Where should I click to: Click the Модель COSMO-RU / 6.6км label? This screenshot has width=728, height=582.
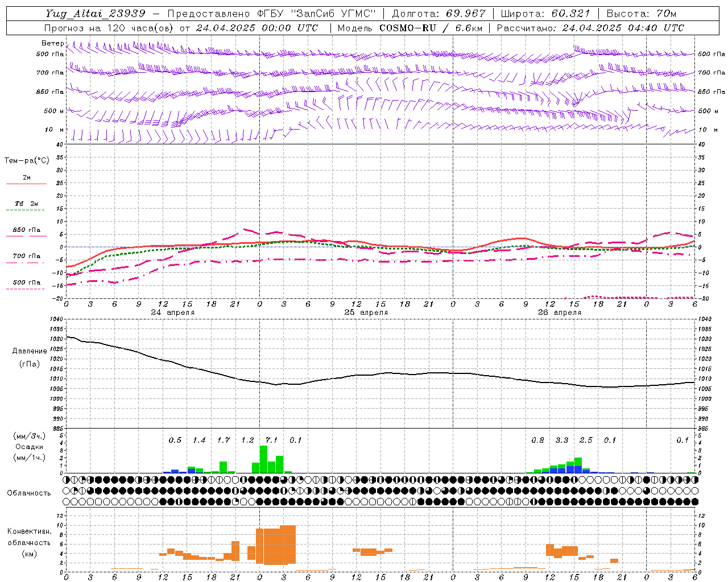pos(409,28)
